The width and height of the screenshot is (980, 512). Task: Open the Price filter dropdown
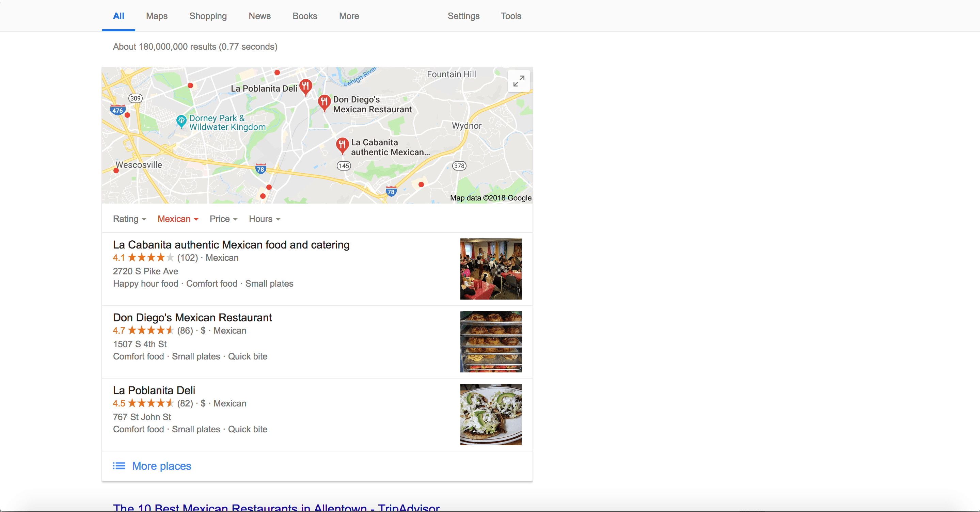[224, 219]
